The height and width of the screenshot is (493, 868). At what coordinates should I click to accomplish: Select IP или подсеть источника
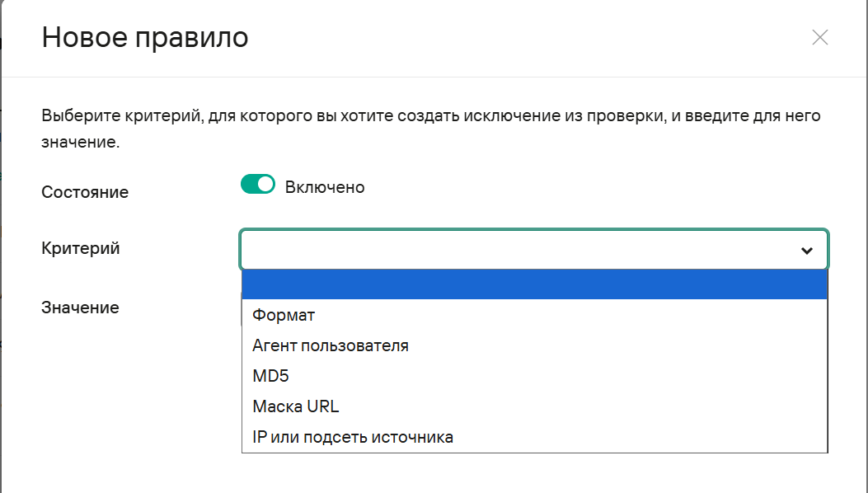pyautogui.click(x=353, y=437)
